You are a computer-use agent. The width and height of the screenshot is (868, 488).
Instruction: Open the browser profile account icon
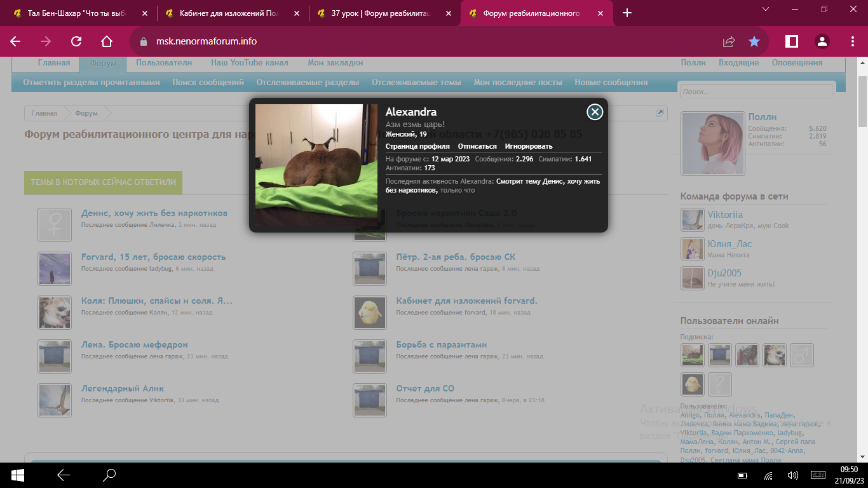pyautogui.click(x=822, y=41)
